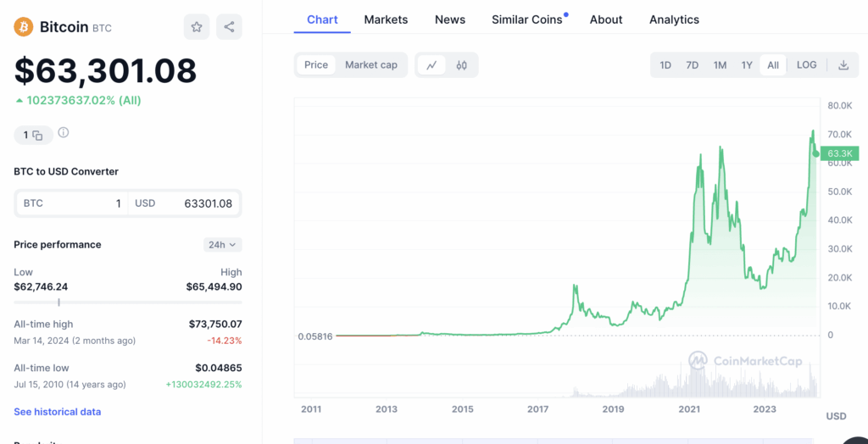Click the 63.3K current price label
868x444 pixels.
[x=839, y=153]
